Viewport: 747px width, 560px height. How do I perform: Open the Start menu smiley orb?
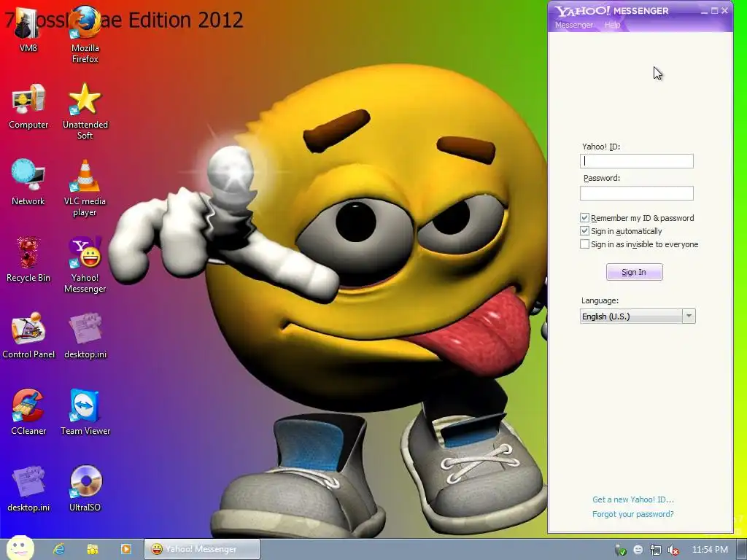click(x=20, y=548)
